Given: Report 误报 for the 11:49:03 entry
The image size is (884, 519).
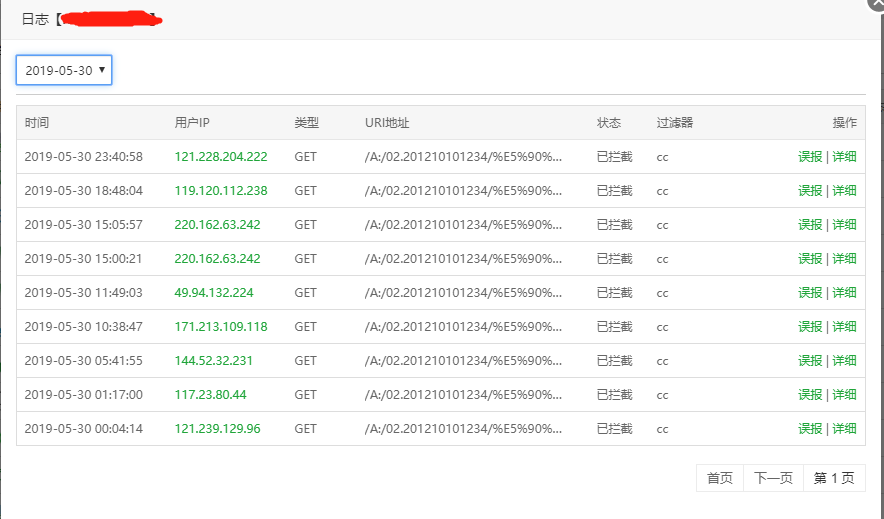Looking at the screenshot, I should tap(810, 292).
